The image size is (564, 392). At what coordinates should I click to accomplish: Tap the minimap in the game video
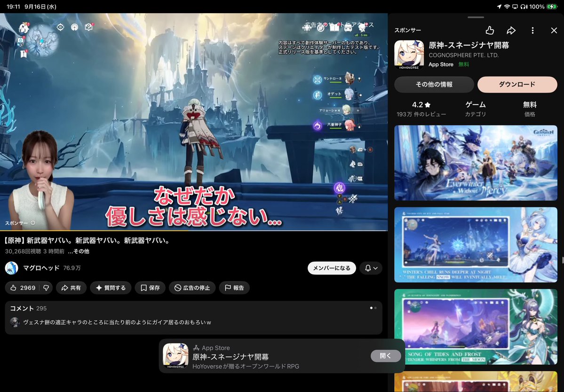(x=42, y=40)
